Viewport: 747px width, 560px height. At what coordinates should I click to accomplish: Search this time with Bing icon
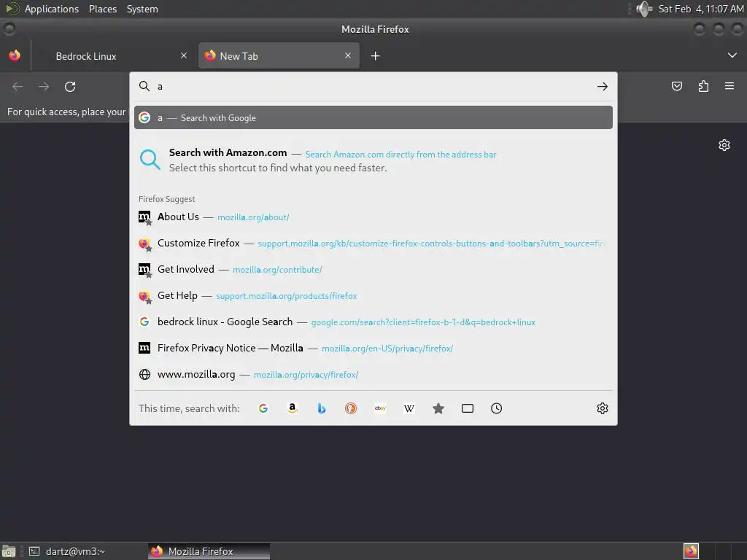[322, 408]
